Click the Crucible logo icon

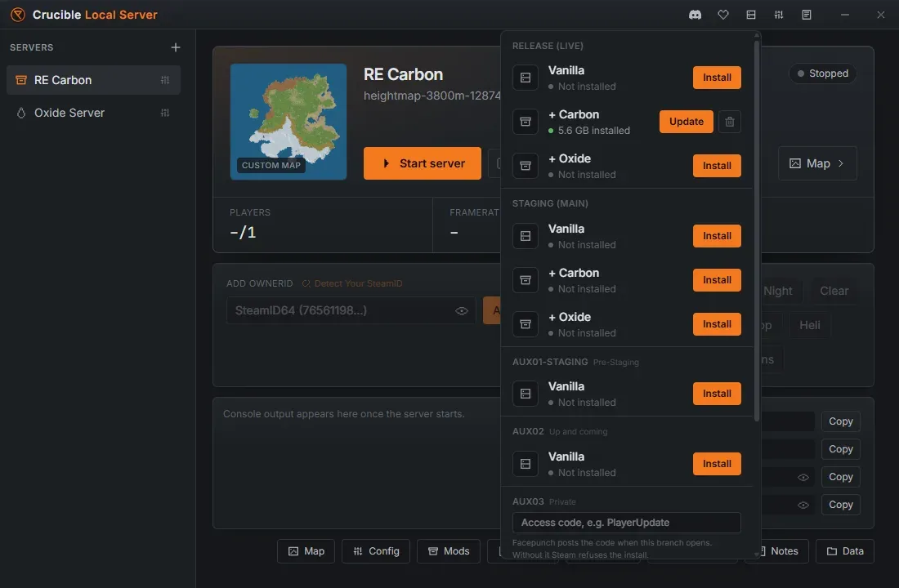click(x=18, y=15)
